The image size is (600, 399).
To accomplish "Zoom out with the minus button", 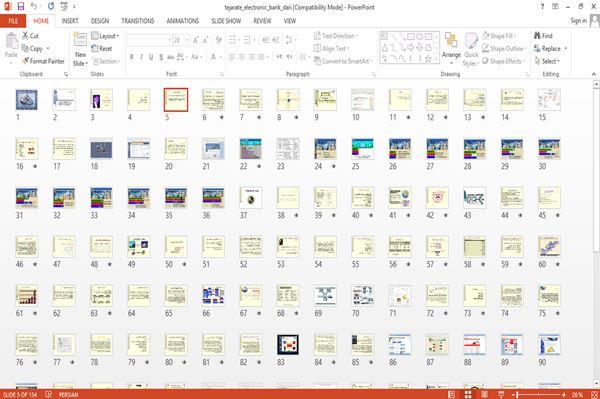I will [512, 394].
